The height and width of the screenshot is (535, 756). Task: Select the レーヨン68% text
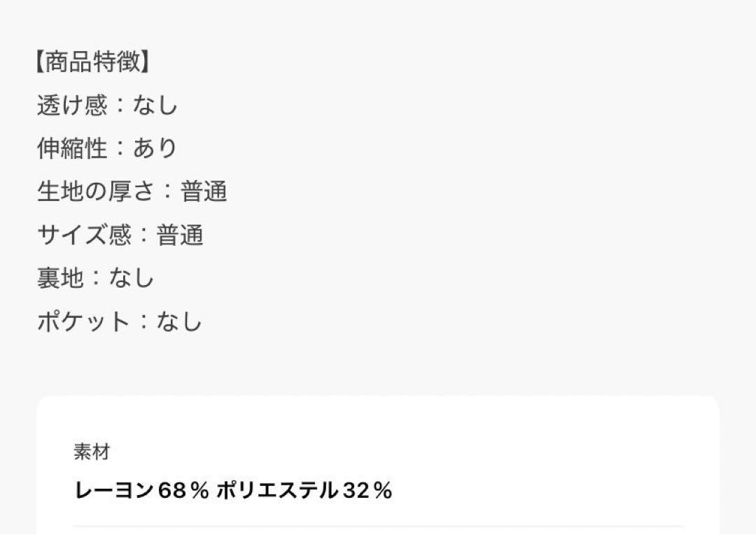tap(141, 491)
